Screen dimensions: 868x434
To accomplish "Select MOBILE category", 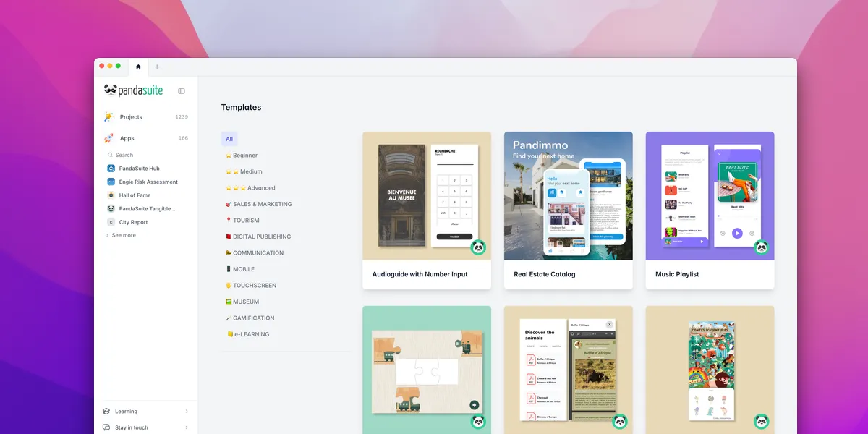I will [x=240, y=269].
